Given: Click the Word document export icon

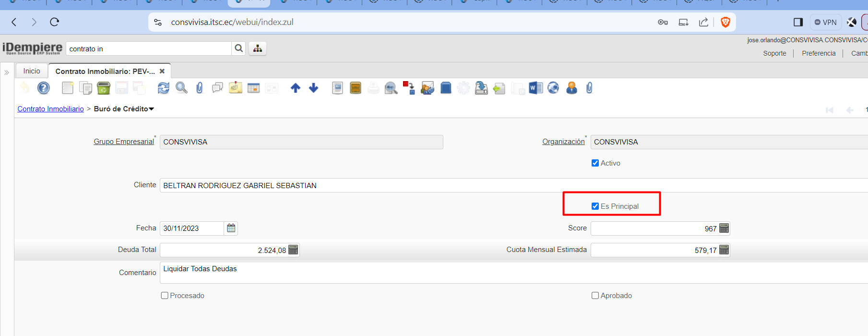Looking at the screenshot, I should pyautogui.click(x=535, y=88).
